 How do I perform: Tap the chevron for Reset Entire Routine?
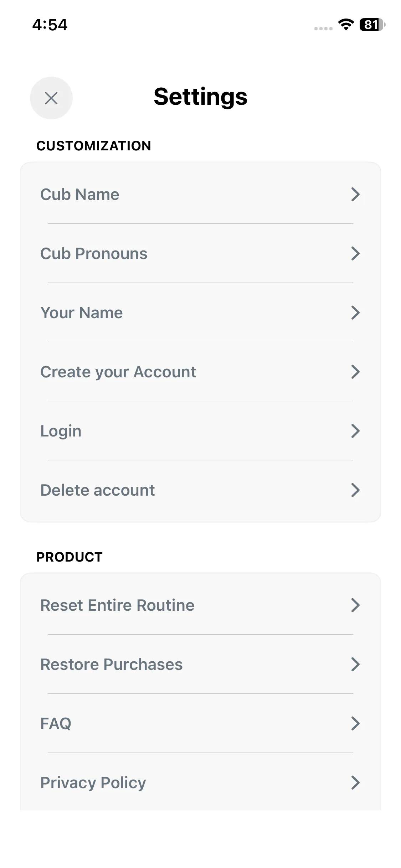click(x=355, y=605)
